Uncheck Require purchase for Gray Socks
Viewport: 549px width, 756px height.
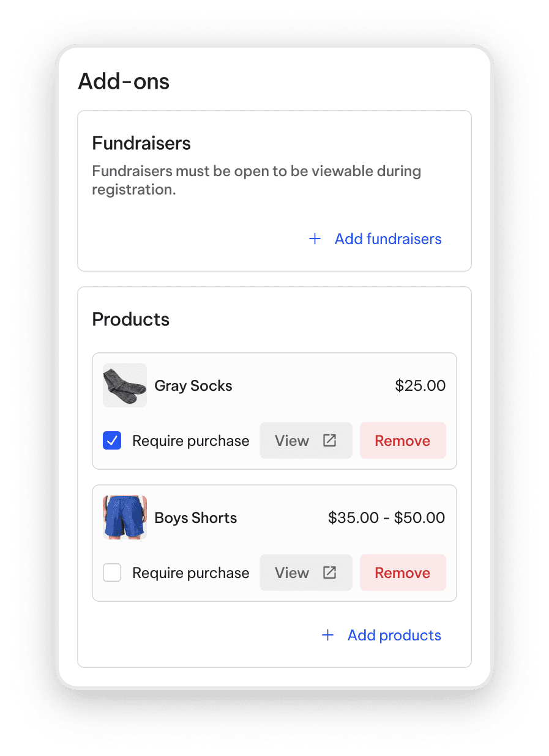coord(112,440)
